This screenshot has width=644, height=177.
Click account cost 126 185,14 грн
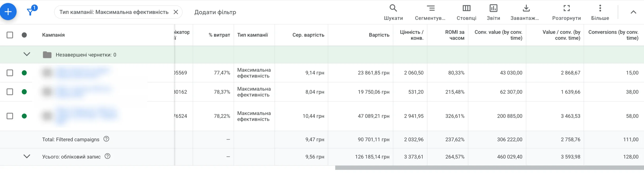tap(372, 157)
